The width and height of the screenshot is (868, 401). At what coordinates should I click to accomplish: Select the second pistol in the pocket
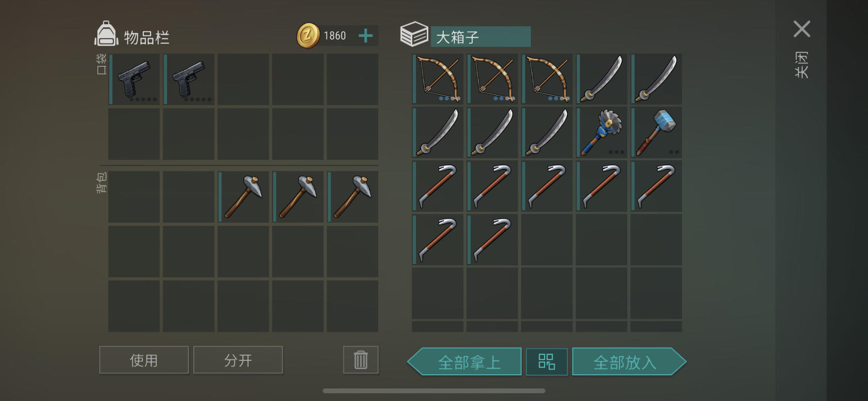189,79
